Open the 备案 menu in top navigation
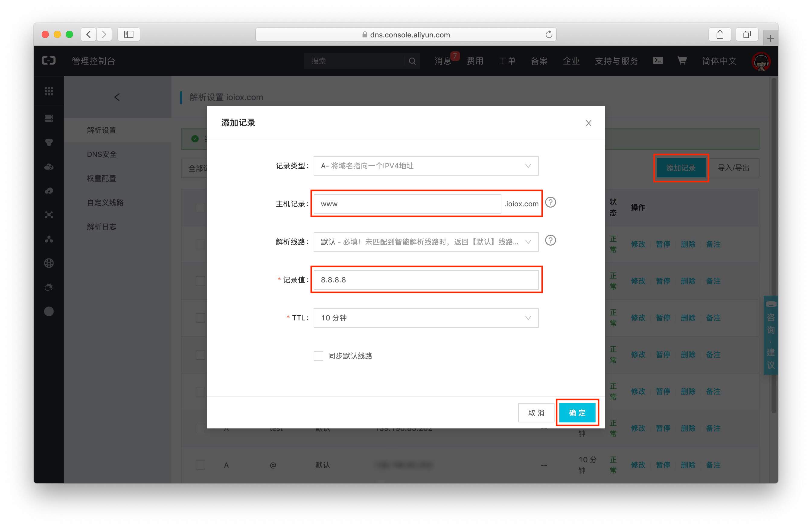 point(539,61)
